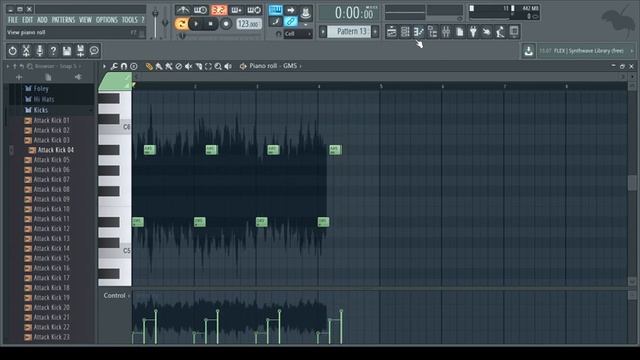This screenshot has width=640, height=360.
Task: Toggle loop recording button
Action: (x=254, y=10)
